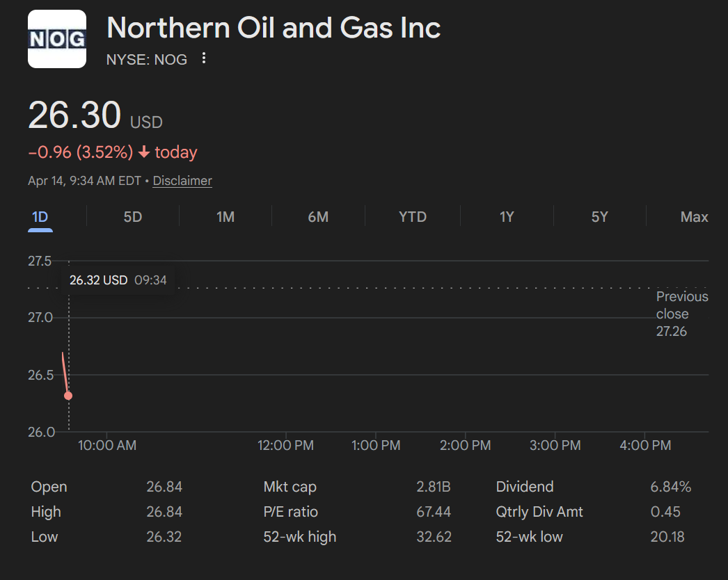This screenshot has width=728, height=580.
Task: Click the Northern Oil and Gas Inc title
Action: coord(274,28)
